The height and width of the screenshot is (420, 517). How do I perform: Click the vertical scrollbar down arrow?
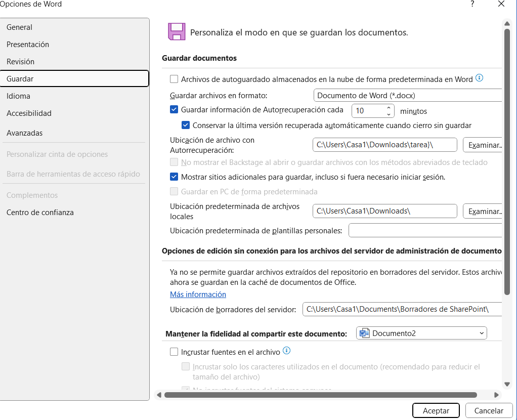tap(507, 384)
